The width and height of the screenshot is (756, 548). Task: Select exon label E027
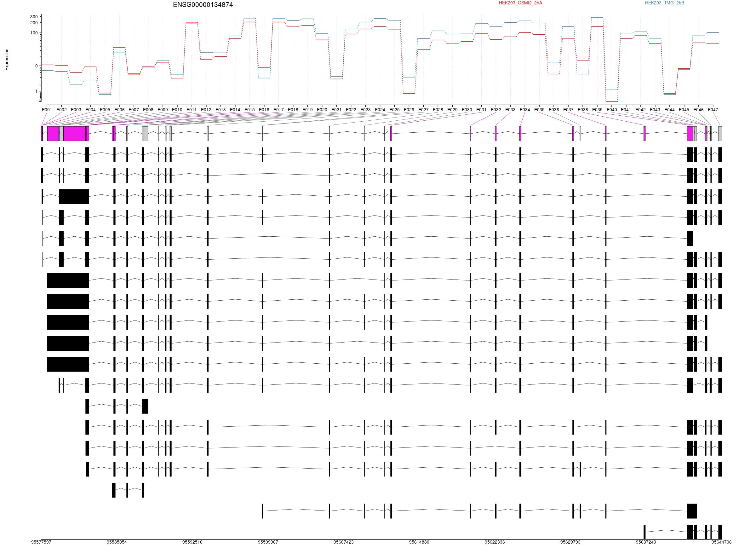click(423, 110)
